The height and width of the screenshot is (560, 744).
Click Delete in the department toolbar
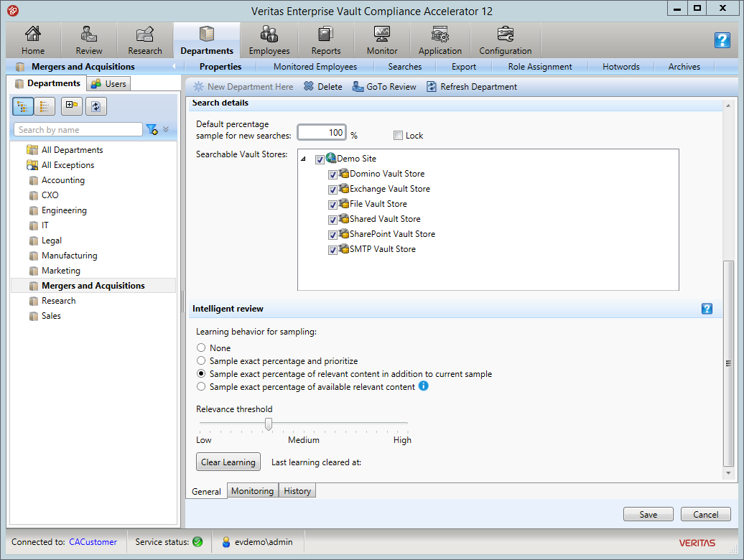pyautogui.click(x=323, y=87)
